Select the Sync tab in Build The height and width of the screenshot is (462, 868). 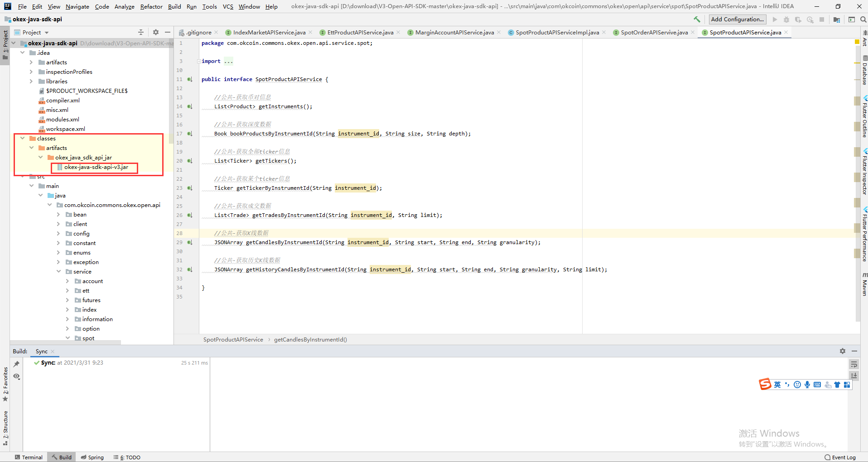[42, 351]
